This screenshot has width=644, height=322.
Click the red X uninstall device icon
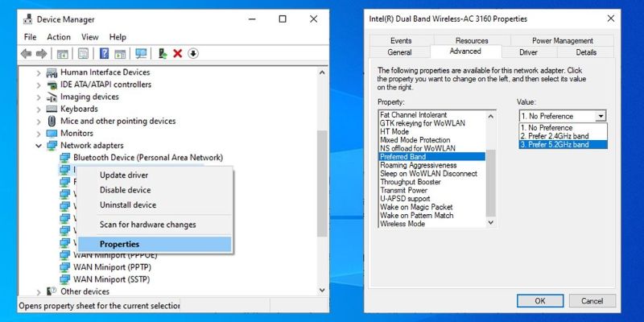(x=177, y=54)
